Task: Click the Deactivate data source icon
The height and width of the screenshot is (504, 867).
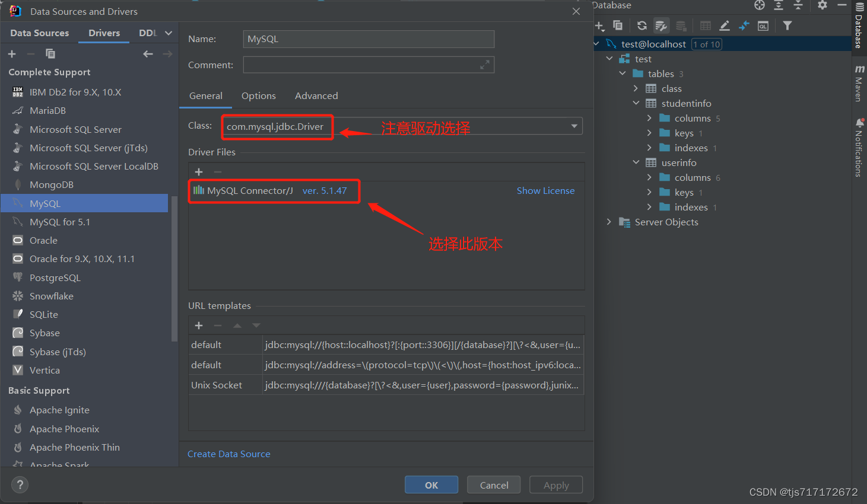Action: click(681, 25)
